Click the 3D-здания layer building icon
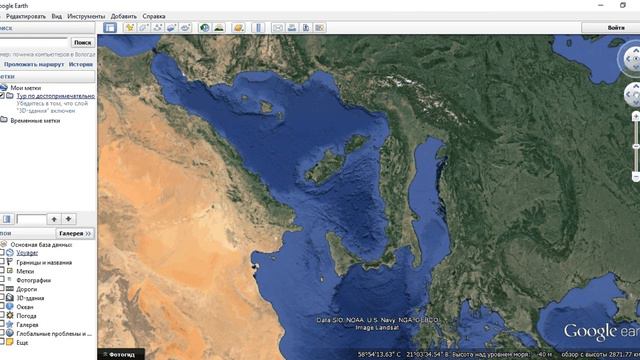Screen dimensions: 640x360 coord(10,298)
